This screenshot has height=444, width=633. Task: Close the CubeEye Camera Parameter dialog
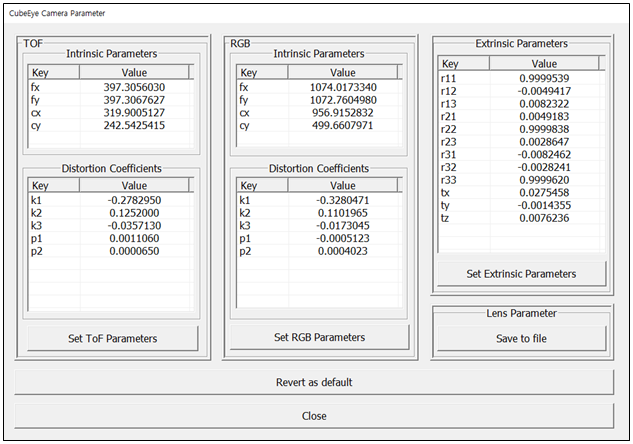(314, 416)
